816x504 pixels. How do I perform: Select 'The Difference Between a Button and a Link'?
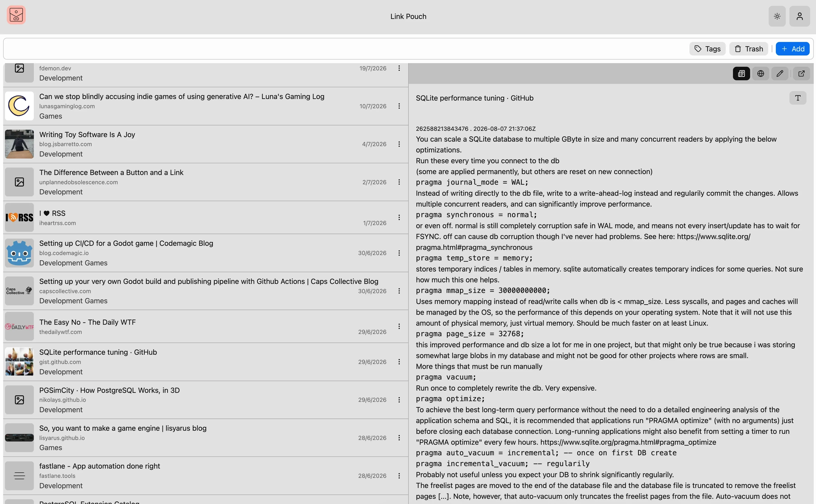(111, 173)
